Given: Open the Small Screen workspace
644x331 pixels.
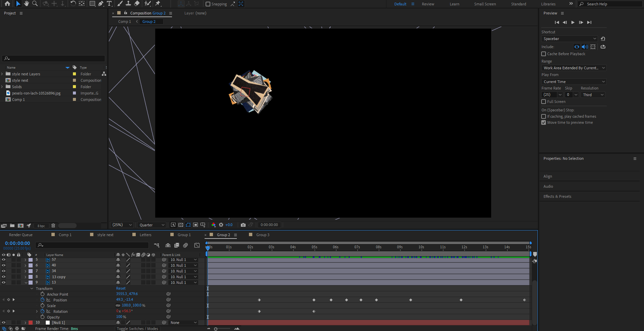Looking at the screenshot, I should [x=485, y=4].
